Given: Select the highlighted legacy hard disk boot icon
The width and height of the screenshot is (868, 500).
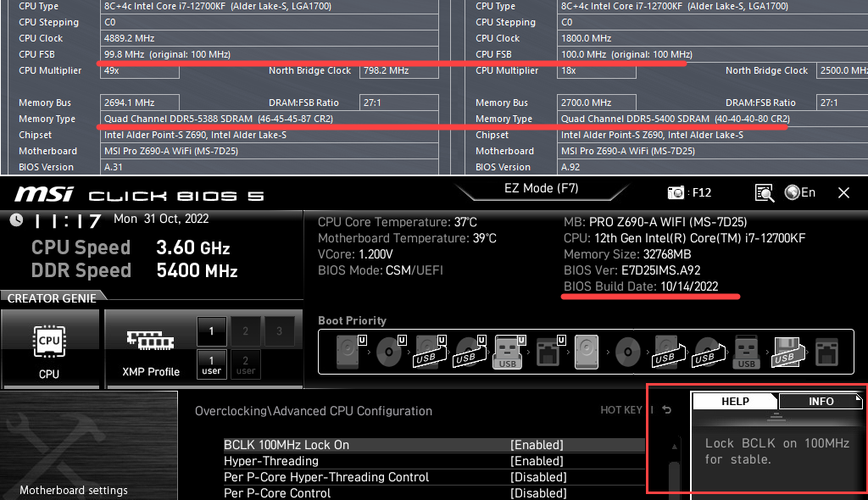Looking at the screenshot, I should tap(587, 351).
